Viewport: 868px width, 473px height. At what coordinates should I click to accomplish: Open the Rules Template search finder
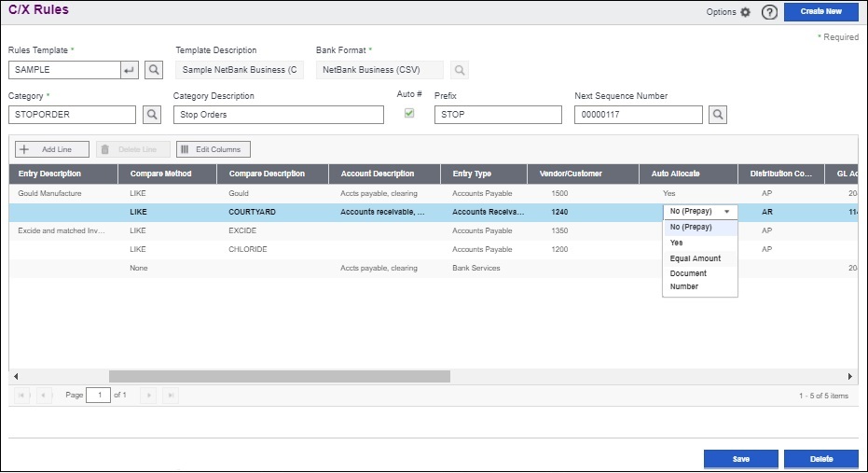tap(154, 69)
